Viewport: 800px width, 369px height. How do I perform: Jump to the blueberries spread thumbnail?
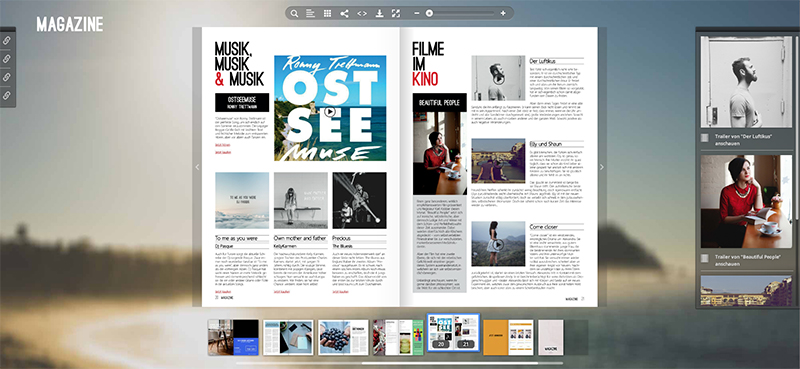point(343,337)
